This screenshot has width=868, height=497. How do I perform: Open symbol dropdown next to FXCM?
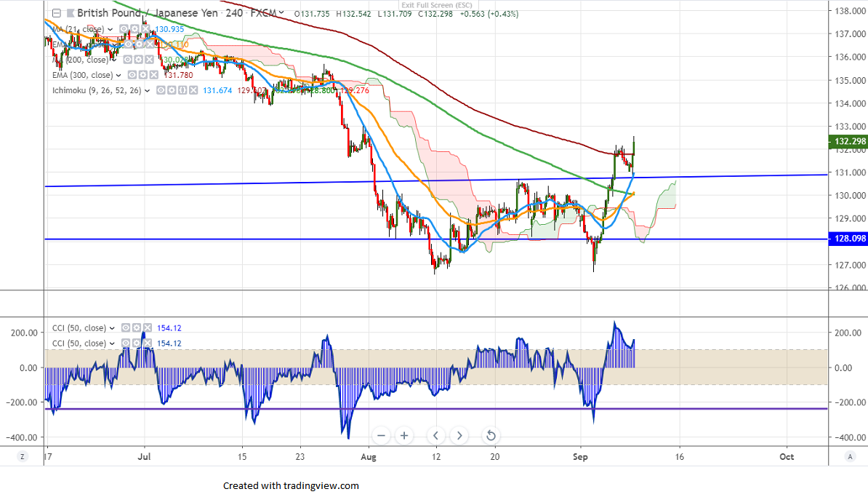pyautogui.click(x=282, y=13)
